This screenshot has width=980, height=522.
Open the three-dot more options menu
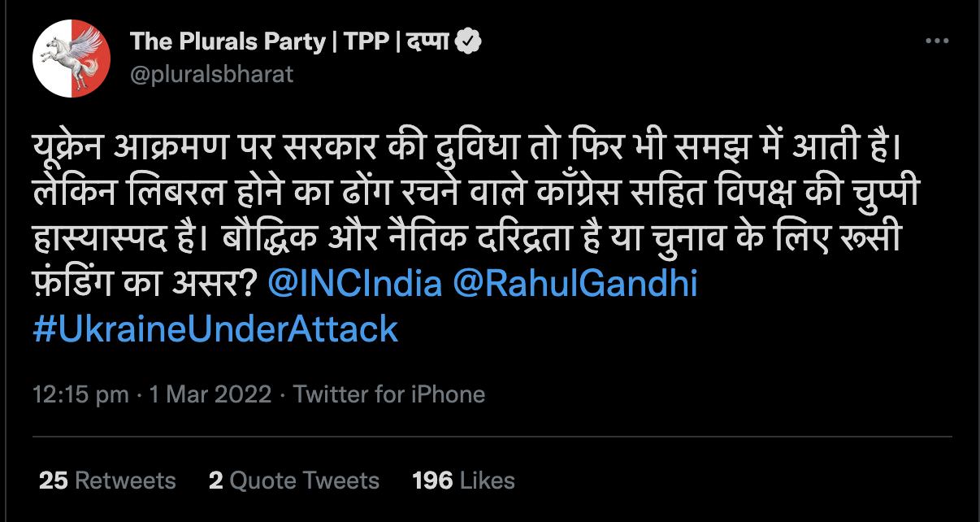[x=939, y=41]
